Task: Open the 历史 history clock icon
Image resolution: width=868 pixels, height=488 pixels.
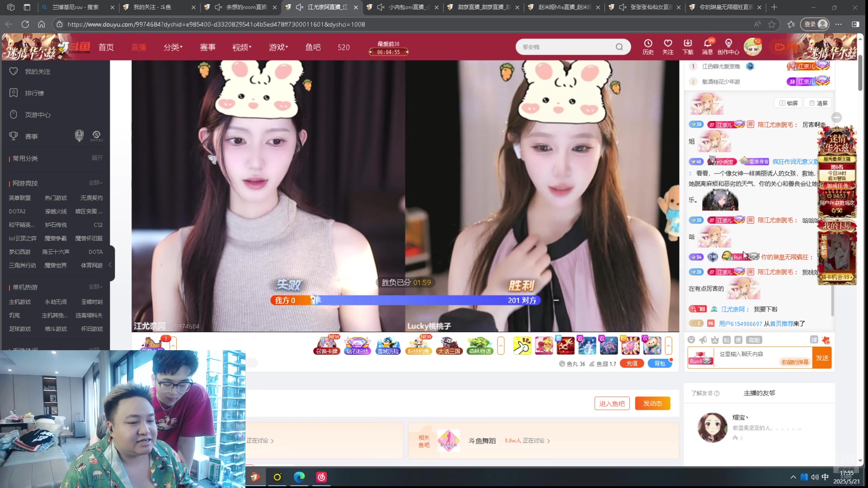Action: tap(648, 47)
